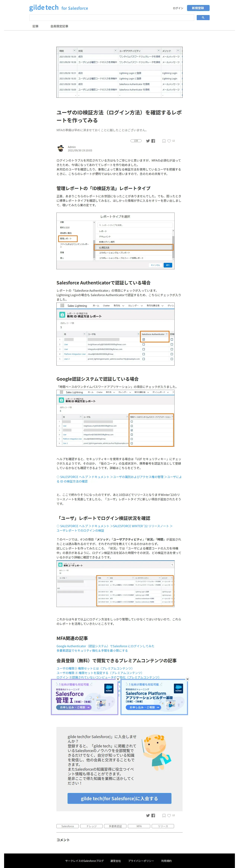Image resolution: width=239 pixels, height=868 pixels.
Task: Click the like count 12 below the title
Action: pos(173,141)
